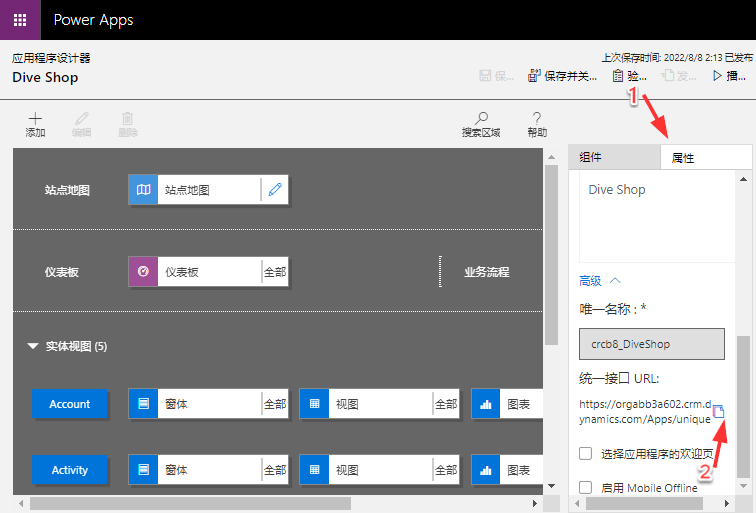This screenshot has height=513, width=756.
Task: Click properties panel vertical scrollbar thumb
Action: 743,406
